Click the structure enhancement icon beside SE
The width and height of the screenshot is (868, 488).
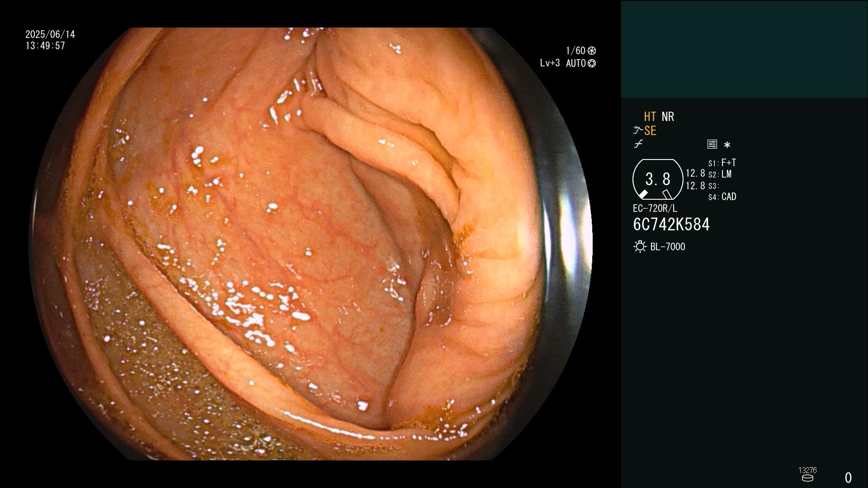pos(638,131)
